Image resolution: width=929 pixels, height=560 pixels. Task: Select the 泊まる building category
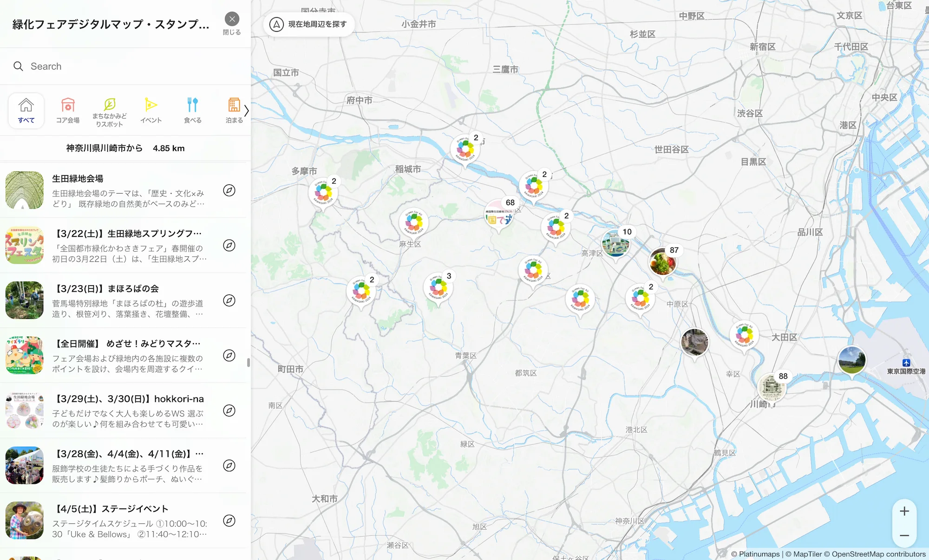[234, 111]
